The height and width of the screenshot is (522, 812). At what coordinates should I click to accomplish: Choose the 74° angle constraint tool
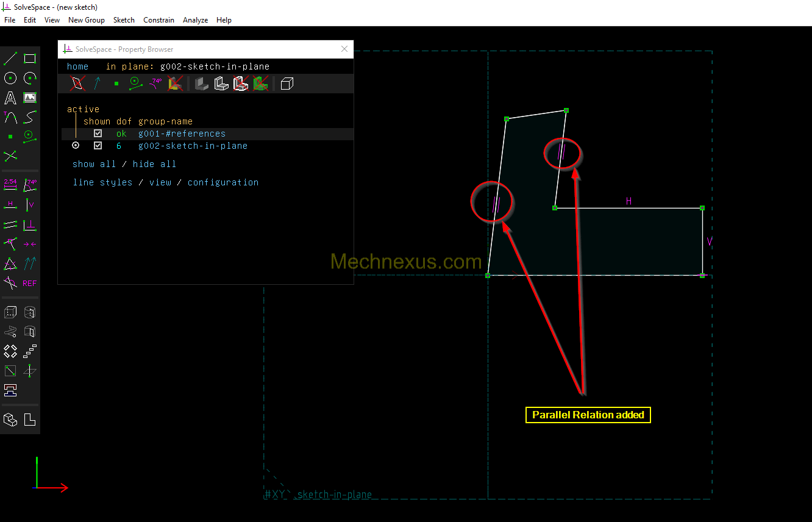click(x=30, y=184)
